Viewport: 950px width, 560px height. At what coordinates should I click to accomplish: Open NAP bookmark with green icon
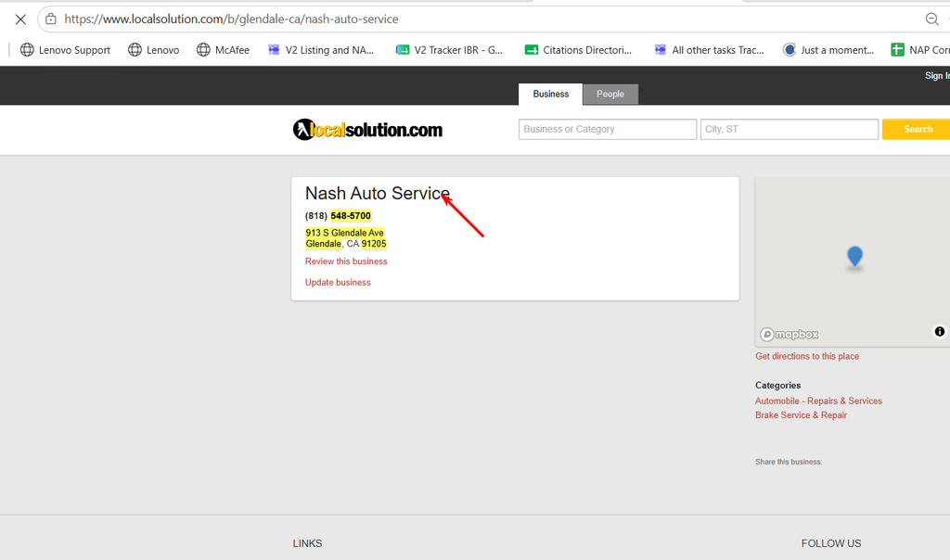pos(919,50)
